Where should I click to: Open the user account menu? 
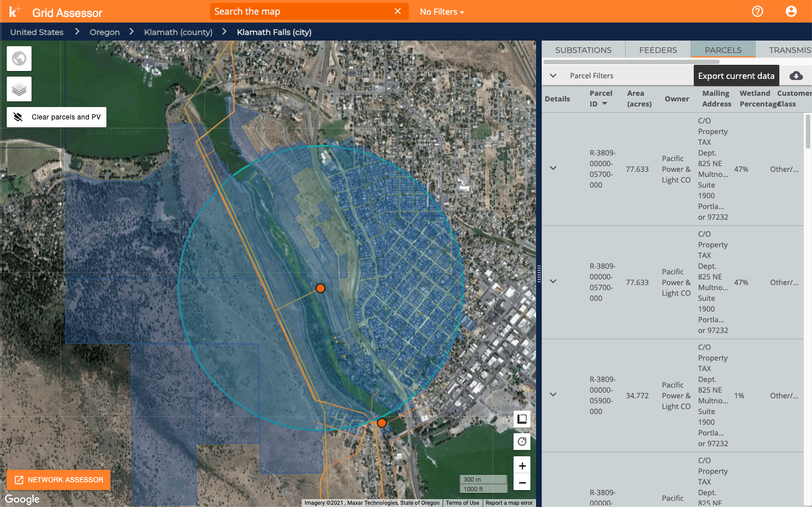pyautogui.click(x=791, y=11)
